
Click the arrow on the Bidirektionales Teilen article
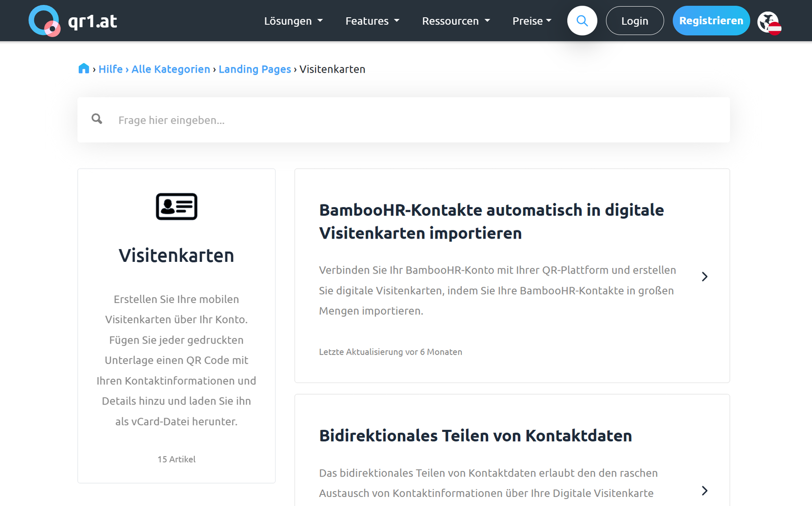click(x=704, y=491)
